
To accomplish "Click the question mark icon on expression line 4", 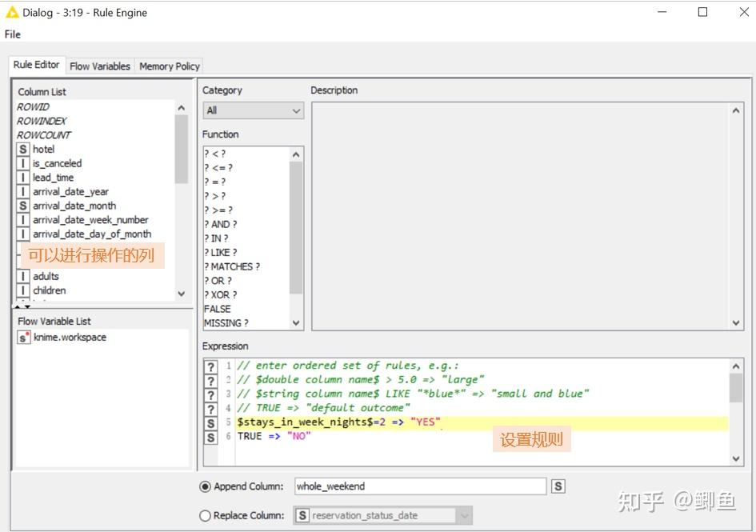I will coord(210,409).
